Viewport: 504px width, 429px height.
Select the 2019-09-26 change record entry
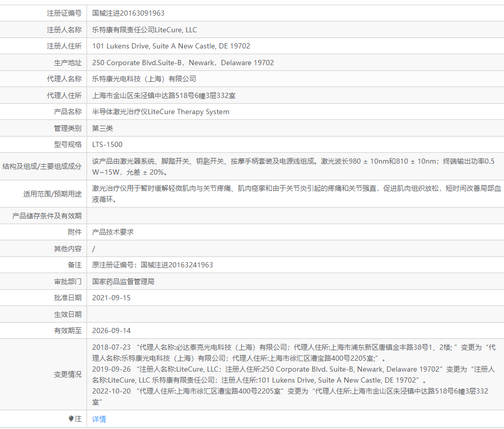293,375
